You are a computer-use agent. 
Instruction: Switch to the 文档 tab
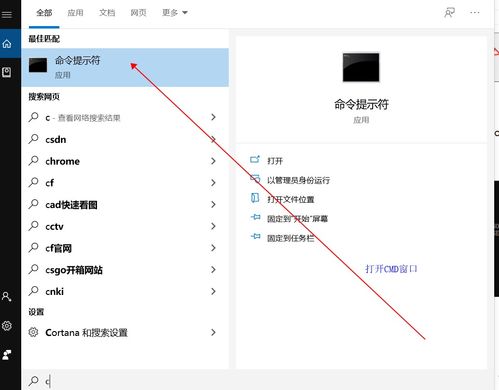(x=107, y=13)
